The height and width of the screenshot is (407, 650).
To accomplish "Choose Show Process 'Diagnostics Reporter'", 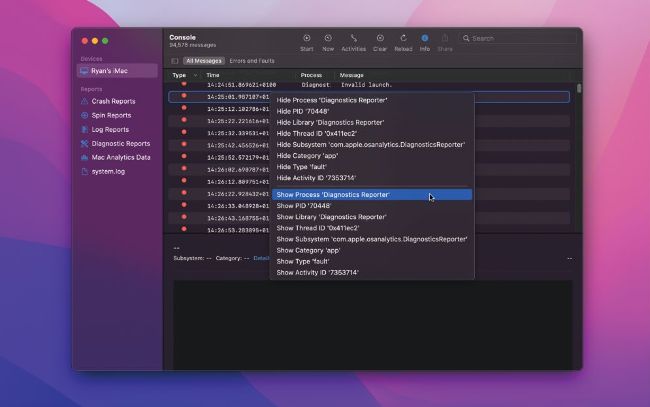I will [372, 195].
